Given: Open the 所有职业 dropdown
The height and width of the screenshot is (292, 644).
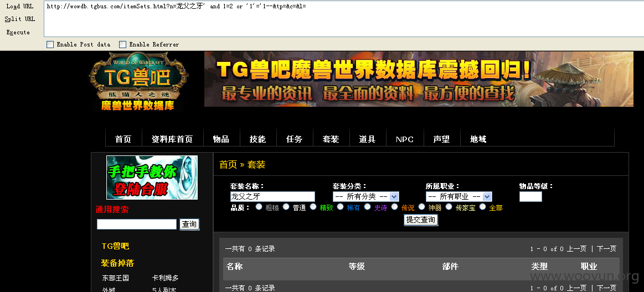Looking at the screenshot, I should click(458, 196).
